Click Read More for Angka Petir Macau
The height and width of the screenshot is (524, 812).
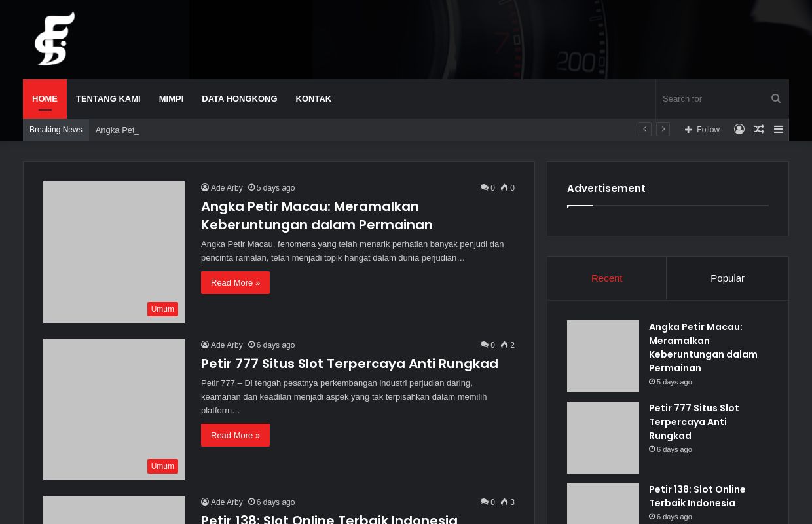tap(235, 283)
